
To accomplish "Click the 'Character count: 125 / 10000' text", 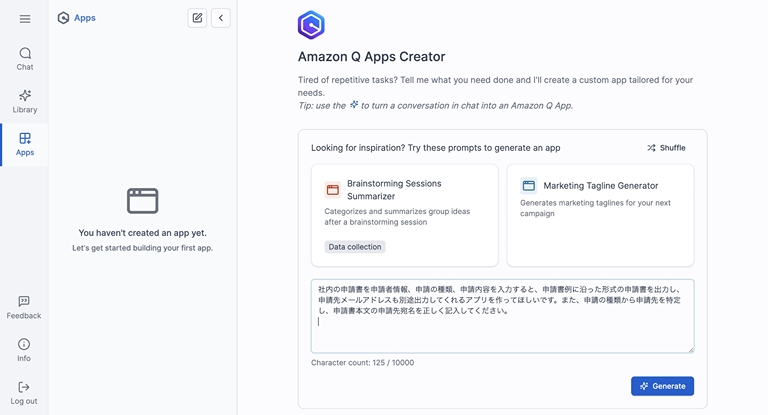I will click(x=362, y=363).
